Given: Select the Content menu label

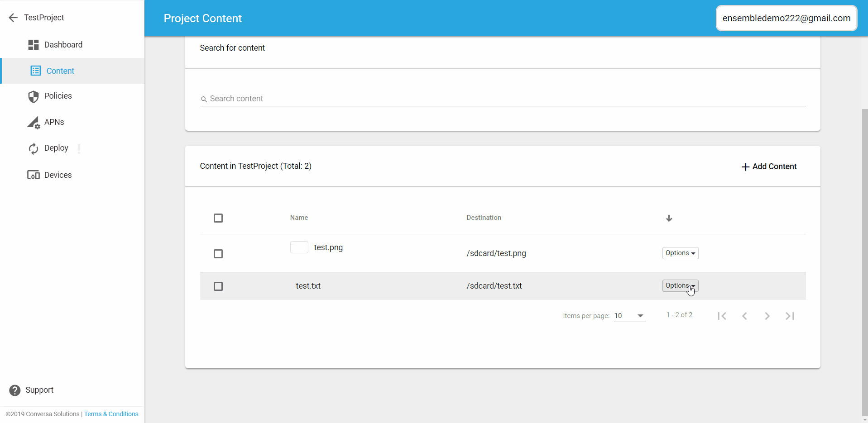Looking at the screenshot, I should coord(60,71).
